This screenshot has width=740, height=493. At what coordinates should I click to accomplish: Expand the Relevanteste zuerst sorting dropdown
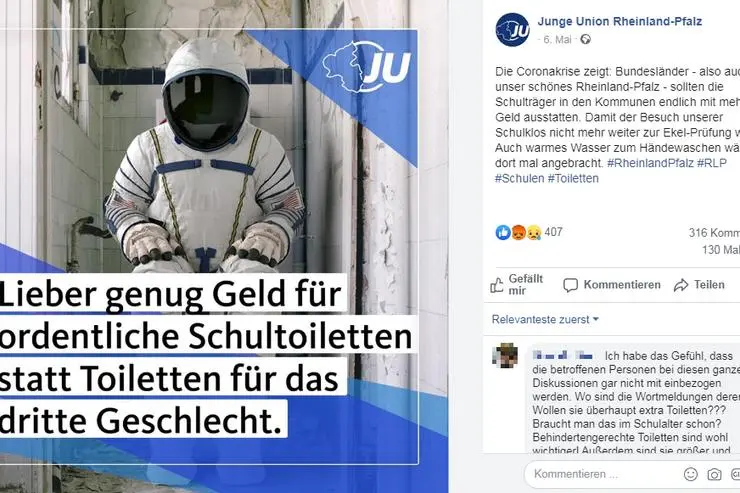click(x=545, y=319)
